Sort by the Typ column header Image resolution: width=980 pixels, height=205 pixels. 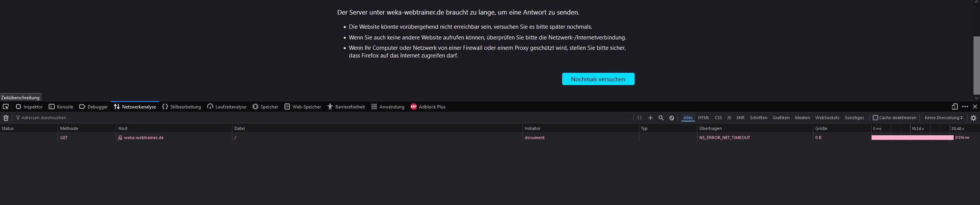(668, 128)
